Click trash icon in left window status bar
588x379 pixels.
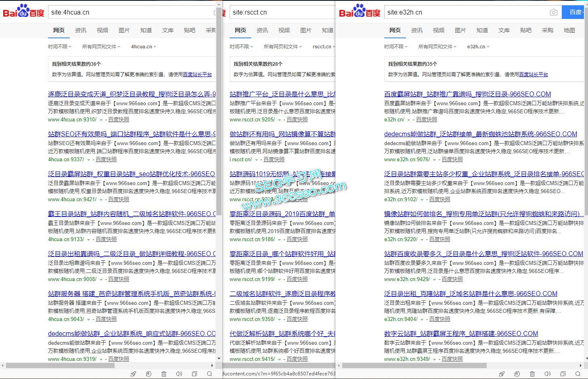164,374
